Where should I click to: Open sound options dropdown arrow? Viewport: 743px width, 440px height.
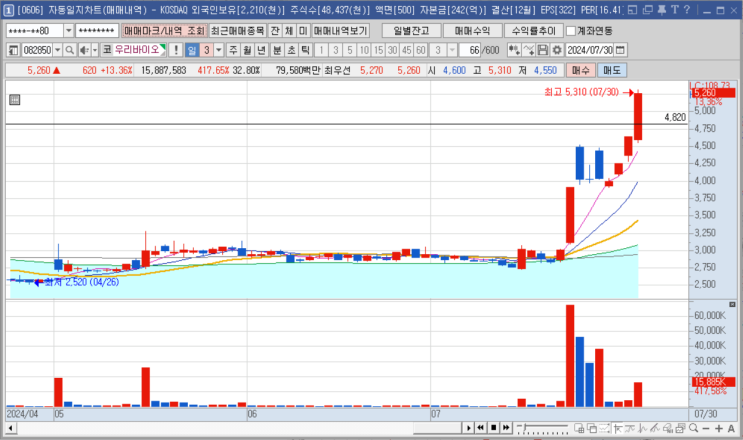pyautogui.click(x=95, y=50)
